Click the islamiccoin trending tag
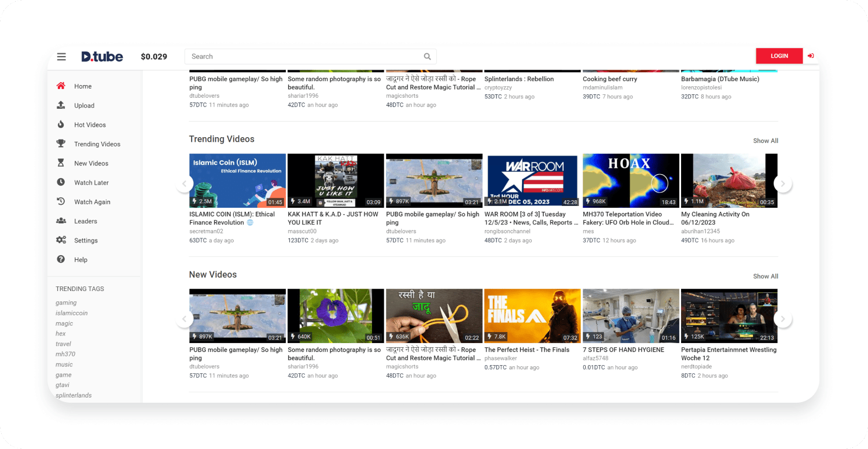 coord(72,313)
